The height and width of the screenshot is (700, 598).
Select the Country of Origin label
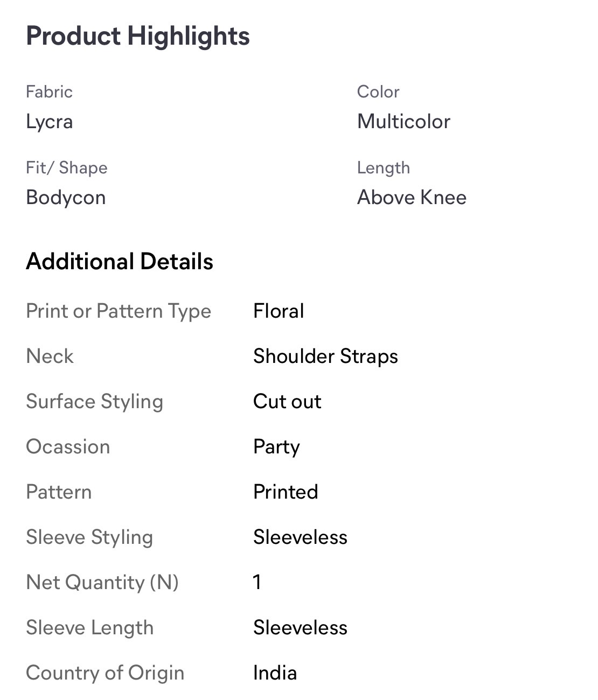[105, 673]
